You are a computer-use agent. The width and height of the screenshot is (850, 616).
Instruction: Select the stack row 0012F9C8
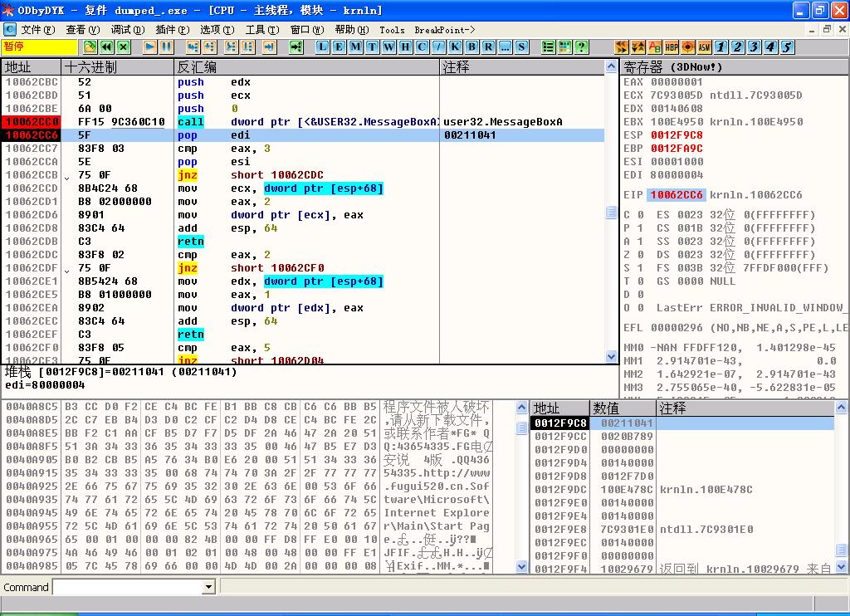tap(682, 423)
